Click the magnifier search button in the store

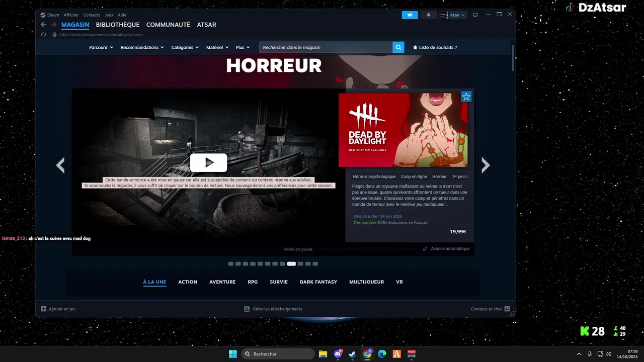[x=398, y=47]
